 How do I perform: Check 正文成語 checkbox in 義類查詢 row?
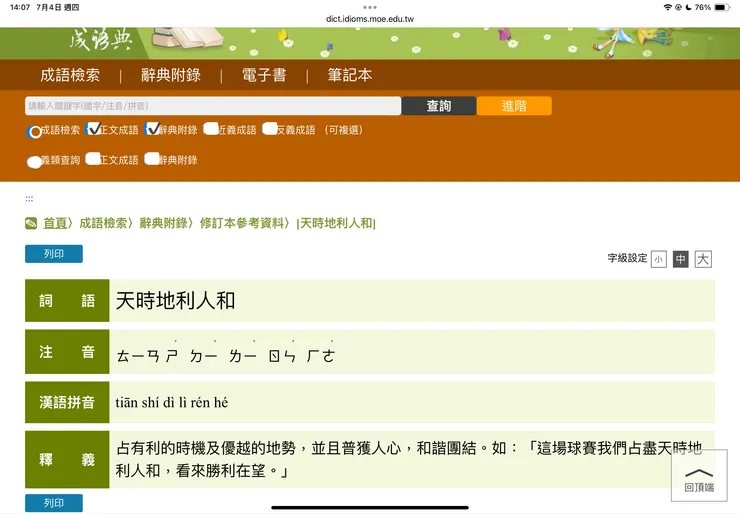(x=93, y=159)
